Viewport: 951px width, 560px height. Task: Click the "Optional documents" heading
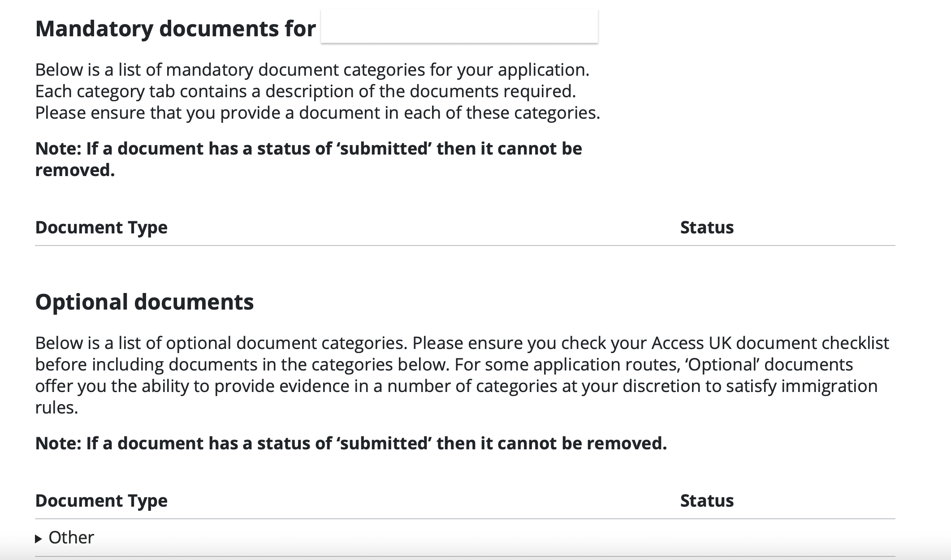144,302
